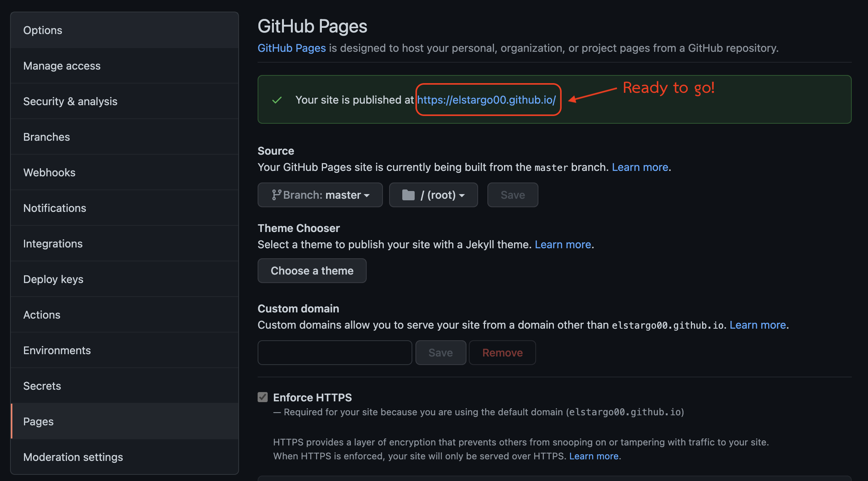Switch to Secrets settings
Image resolution: width=868 pixels, height=481 pixels.
pyautogui.click(x=42, y=386)
